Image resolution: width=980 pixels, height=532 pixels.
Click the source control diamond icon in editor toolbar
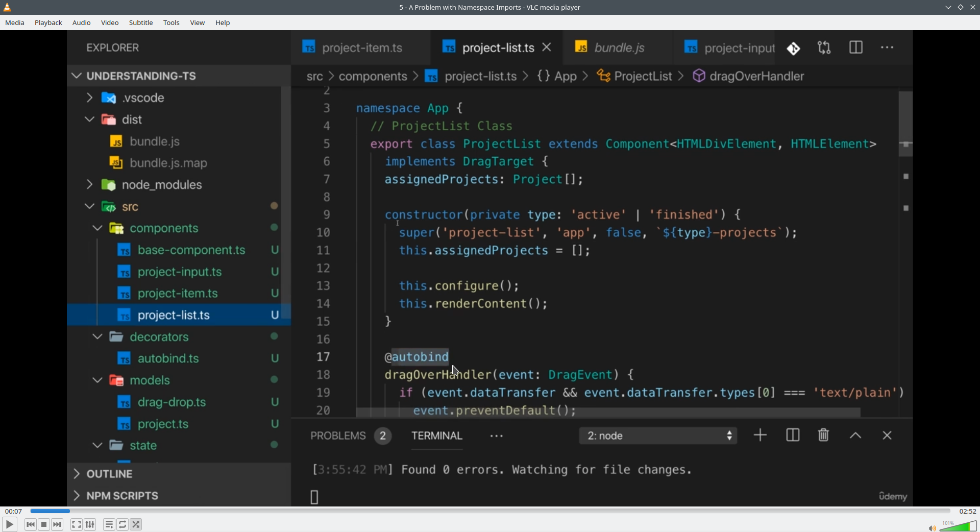[794, 49]
